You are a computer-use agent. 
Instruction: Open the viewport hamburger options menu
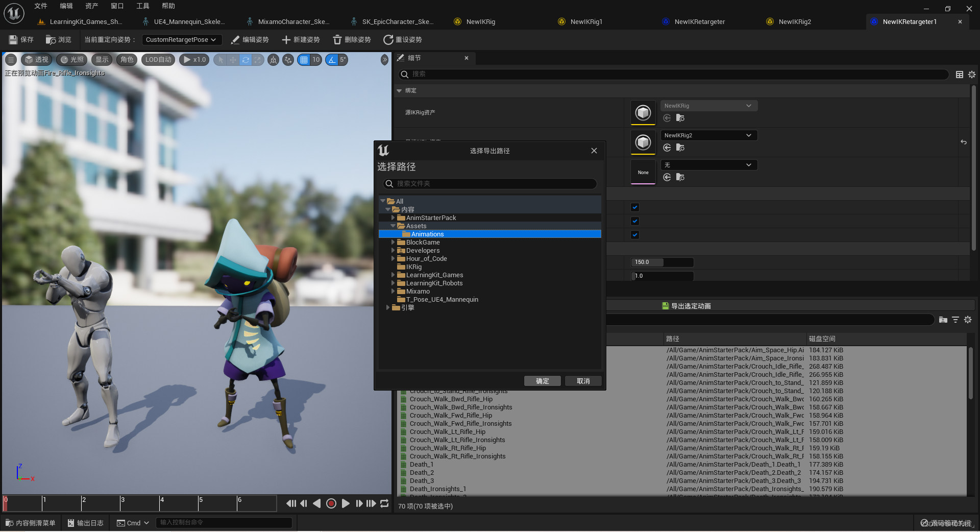[11, 60]
